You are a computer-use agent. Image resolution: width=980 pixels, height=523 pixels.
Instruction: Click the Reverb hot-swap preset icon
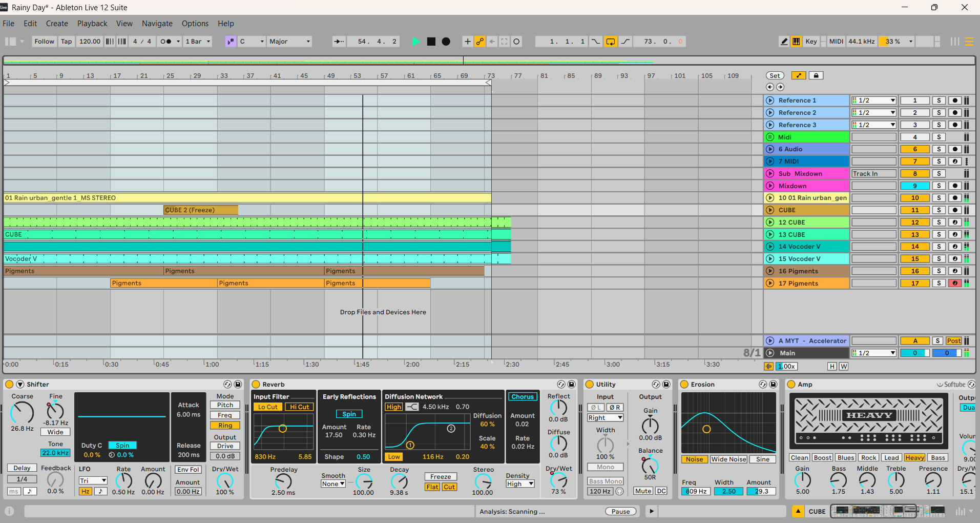point(561,384)
